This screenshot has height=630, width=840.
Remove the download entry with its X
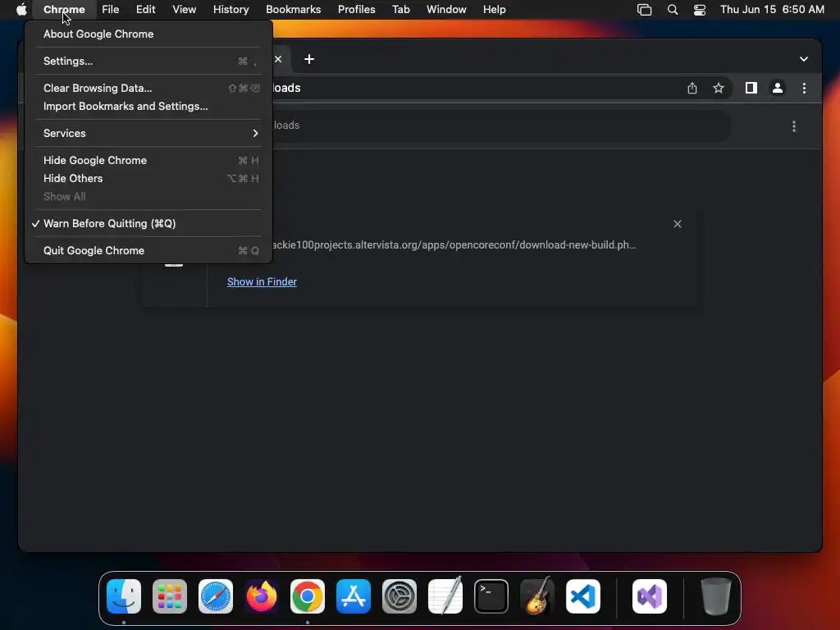(677, 224)
